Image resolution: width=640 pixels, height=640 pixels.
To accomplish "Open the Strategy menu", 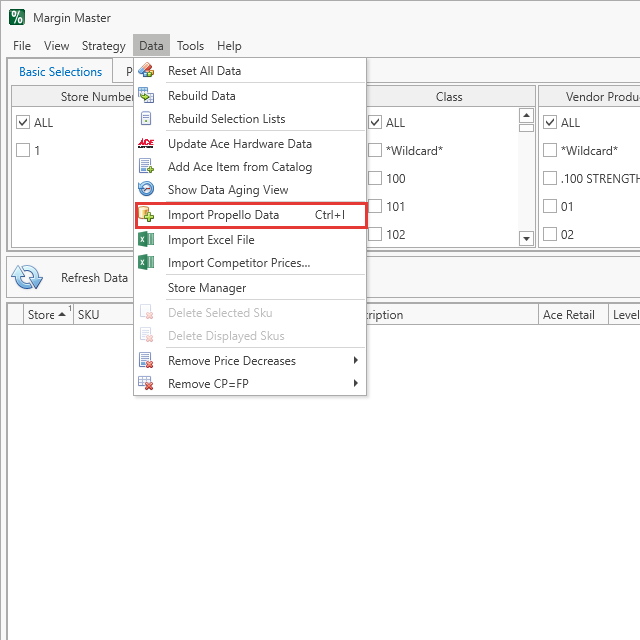I will [x=104, y=46].
